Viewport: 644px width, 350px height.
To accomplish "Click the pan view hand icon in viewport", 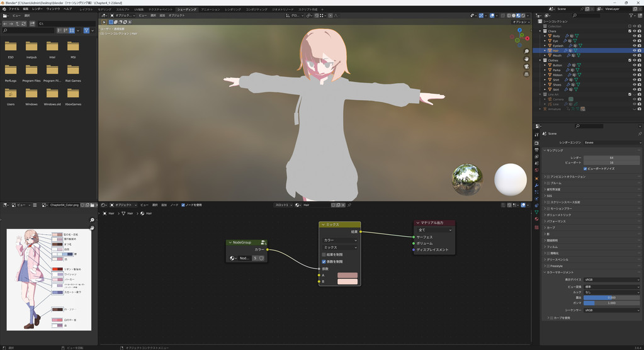I will click(x=527, y=59).
